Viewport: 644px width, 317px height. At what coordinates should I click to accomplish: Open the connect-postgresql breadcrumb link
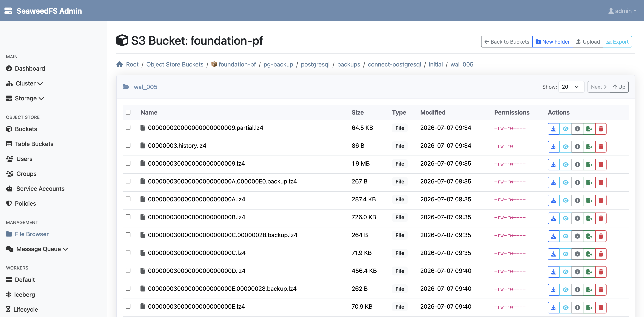(x=394, y=64)
